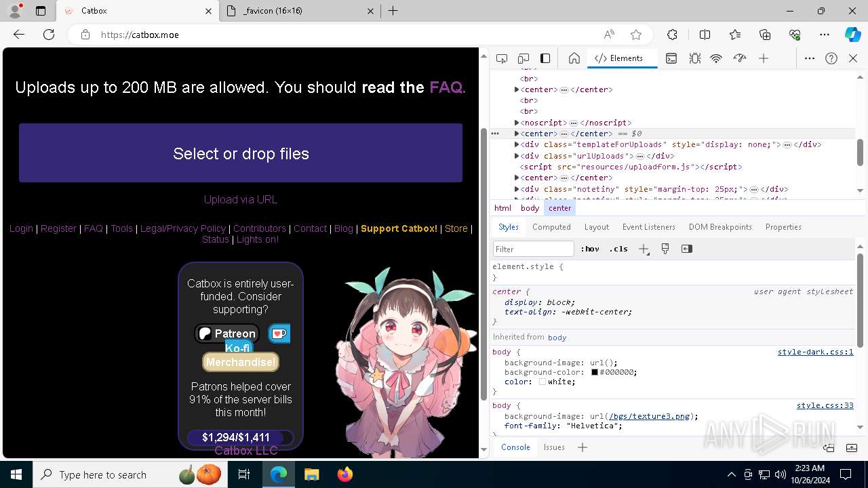Open the DOM Breakpoints tab

point(720,227)
